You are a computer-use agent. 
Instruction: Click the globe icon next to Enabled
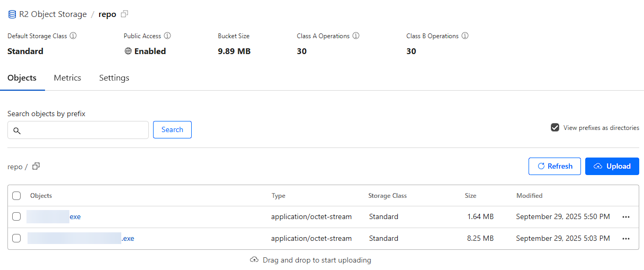128,51
